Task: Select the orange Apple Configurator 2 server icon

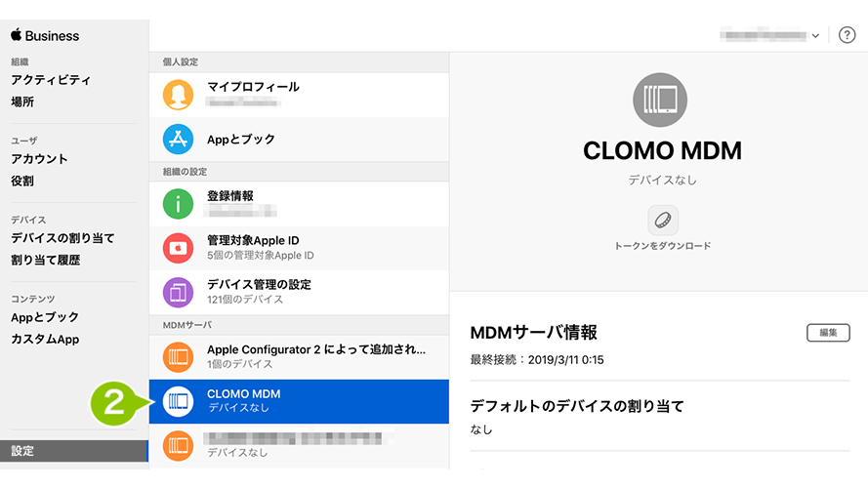Action: [178, 357]
